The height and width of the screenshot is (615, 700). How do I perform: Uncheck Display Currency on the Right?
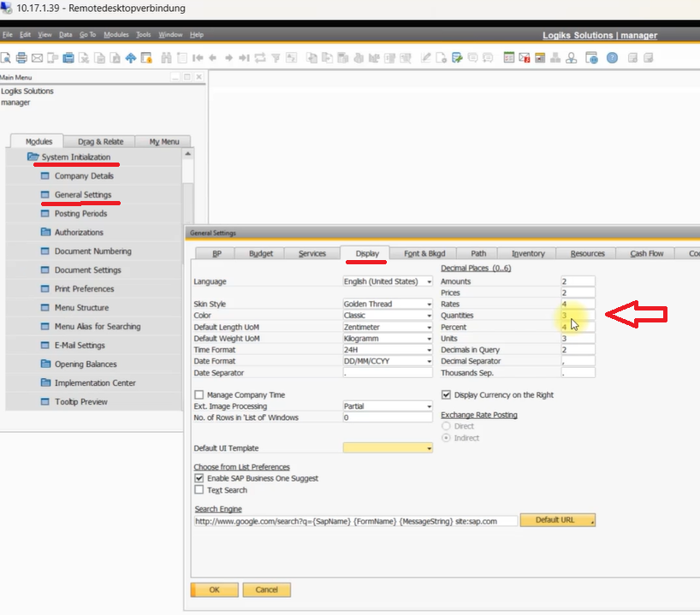447,395
